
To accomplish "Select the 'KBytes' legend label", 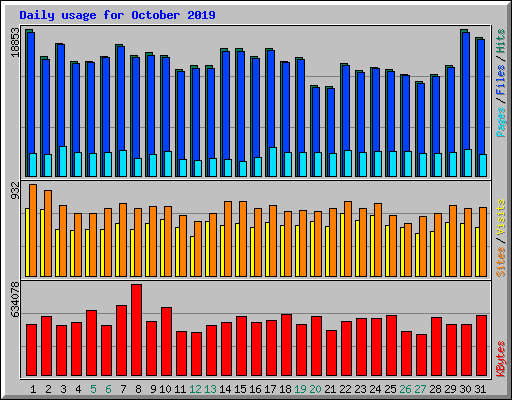I will 501,359.
